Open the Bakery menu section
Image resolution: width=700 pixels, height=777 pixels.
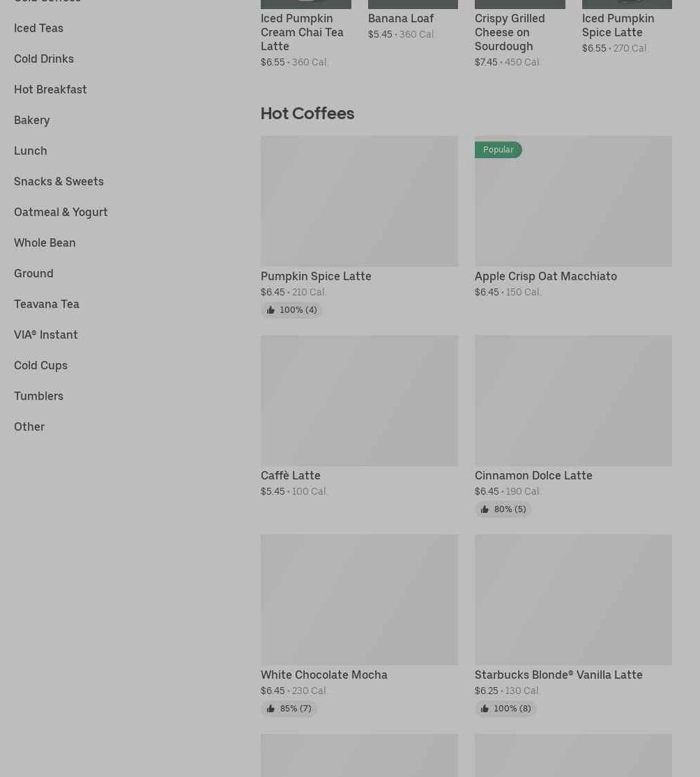point(32,120)
